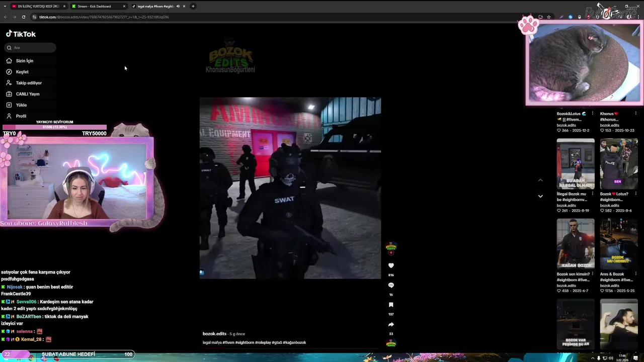Open site information icon in address bar

tap(34, 17)
